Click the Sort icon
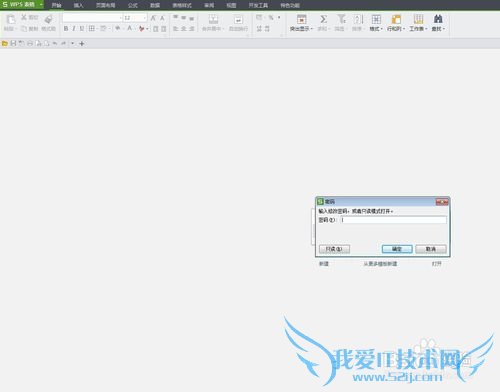Image resolution: width=500 pixels, height=392 pixels. click(358, 19)
